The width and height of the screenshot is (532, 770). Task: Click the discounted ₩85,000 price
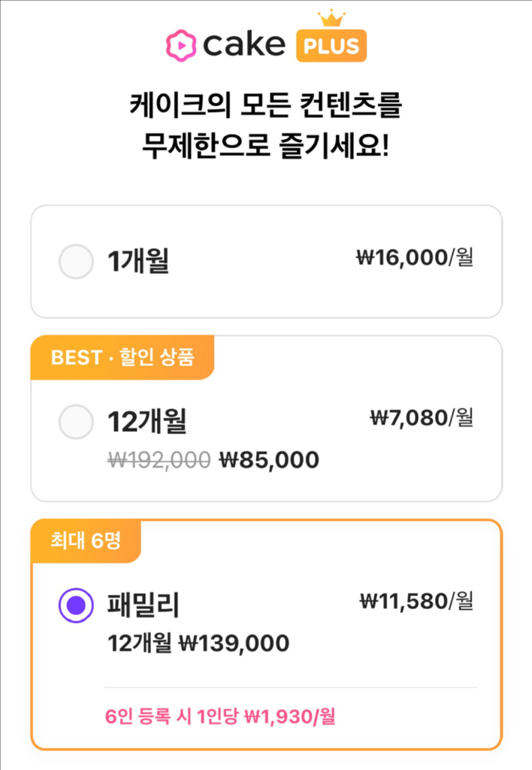[268, 459]
